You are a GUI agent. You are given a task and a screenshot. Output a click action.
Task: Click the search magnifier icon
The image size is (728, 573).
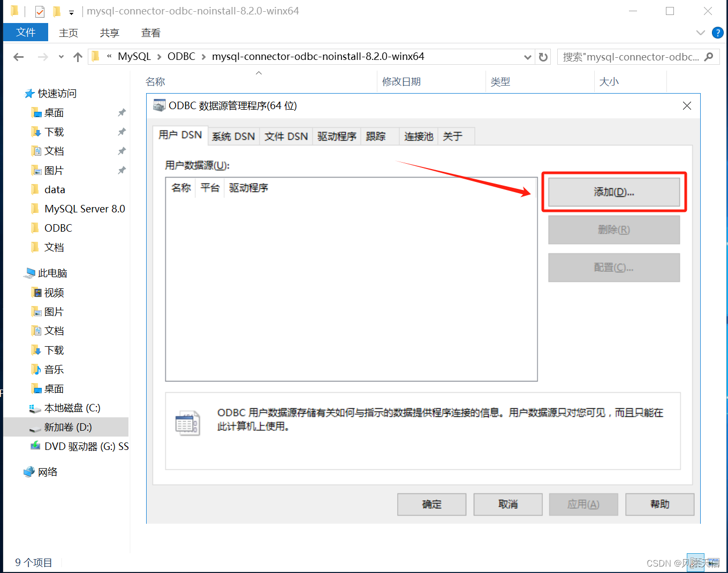click(709, 57)
